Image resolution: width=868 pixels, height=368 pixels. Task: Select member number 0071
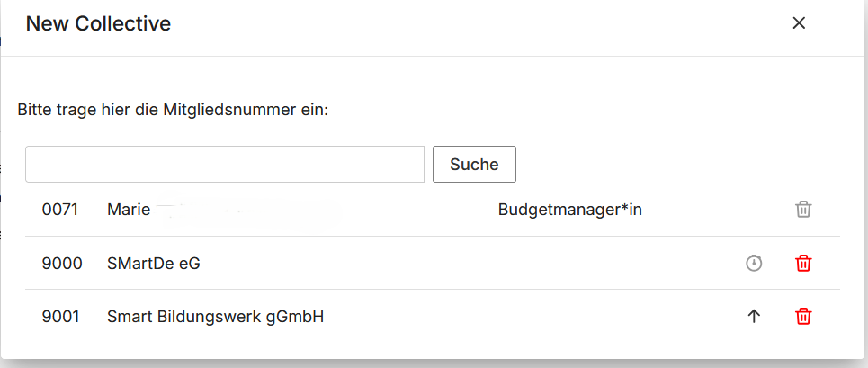click(59, 210)
